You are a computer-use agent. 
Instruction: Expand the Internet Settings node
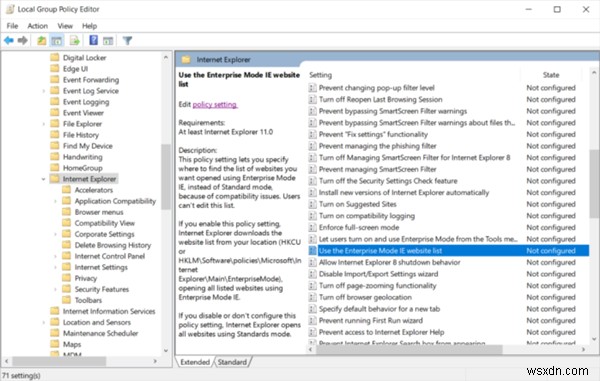pos(55,267)
